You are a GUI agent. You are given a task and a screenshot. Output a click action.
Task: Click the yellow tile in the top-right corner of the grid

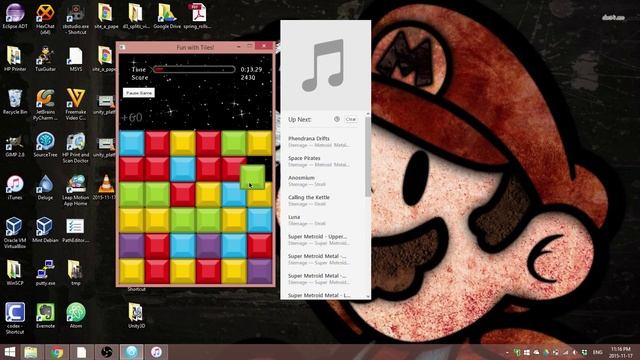[260, 143]
